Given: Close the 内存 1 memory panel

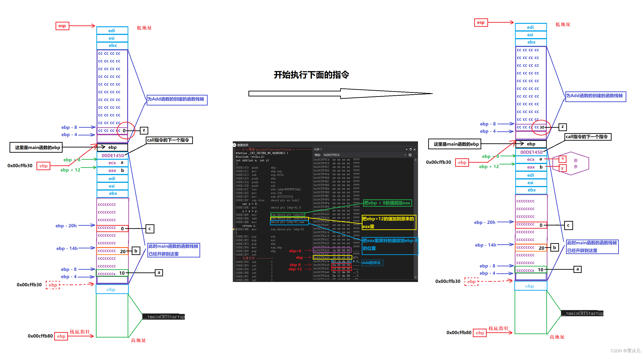Looking at the screenshot, I should coord(415,149).
